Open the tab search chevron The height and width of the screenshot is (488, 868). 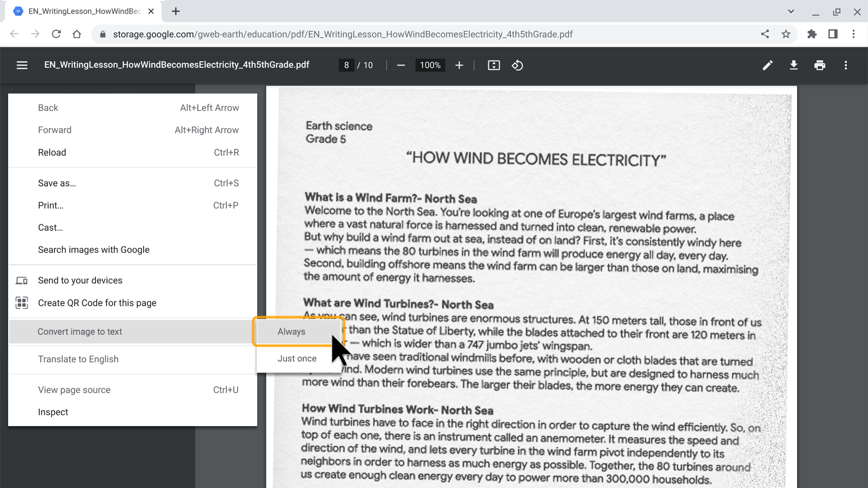coord(791,11)
